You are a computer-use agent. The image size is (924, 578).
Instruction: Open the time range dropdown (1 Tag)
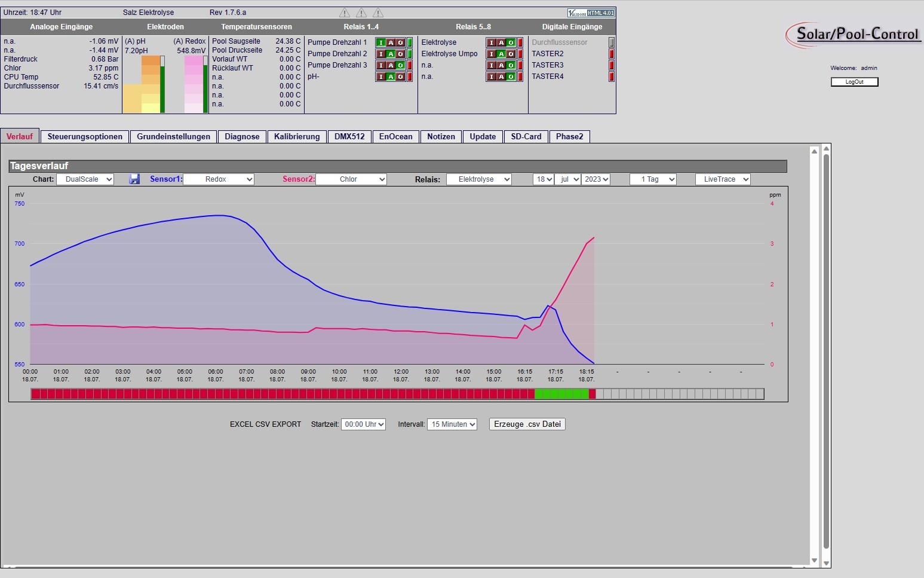pyautogui.click(x=653, y=179)
